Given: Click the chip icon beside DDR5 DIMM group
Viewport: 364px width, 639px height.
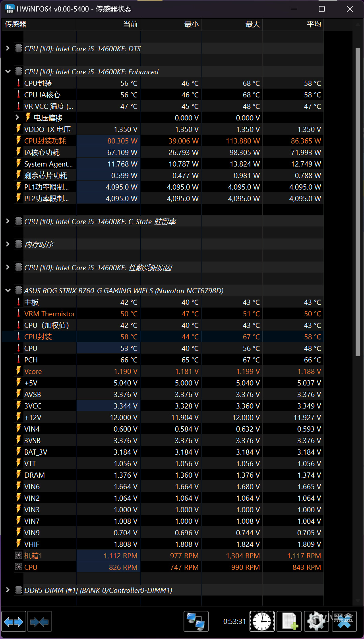Looking at the screenshot, I should (x=18, y=590).
